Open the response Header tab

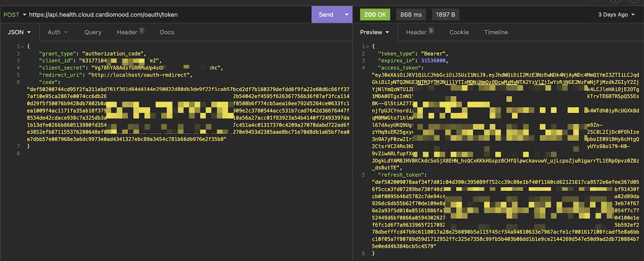419,32
